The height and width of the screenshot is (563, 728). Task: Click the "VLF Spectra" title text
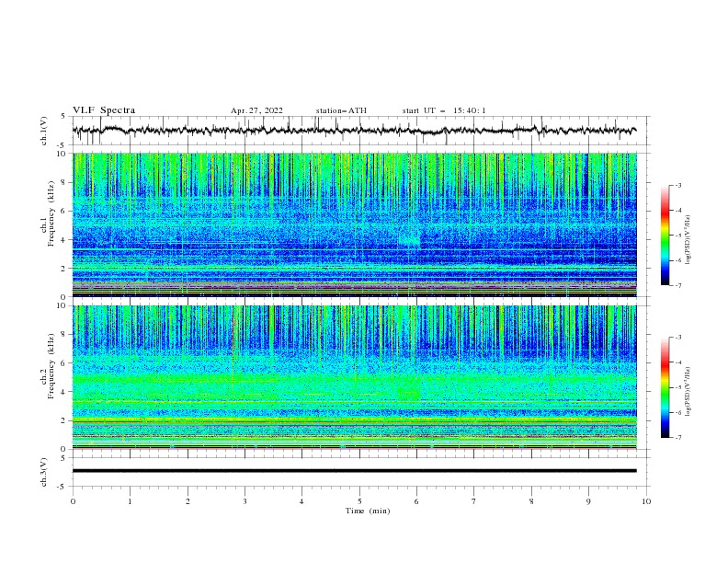104,110
